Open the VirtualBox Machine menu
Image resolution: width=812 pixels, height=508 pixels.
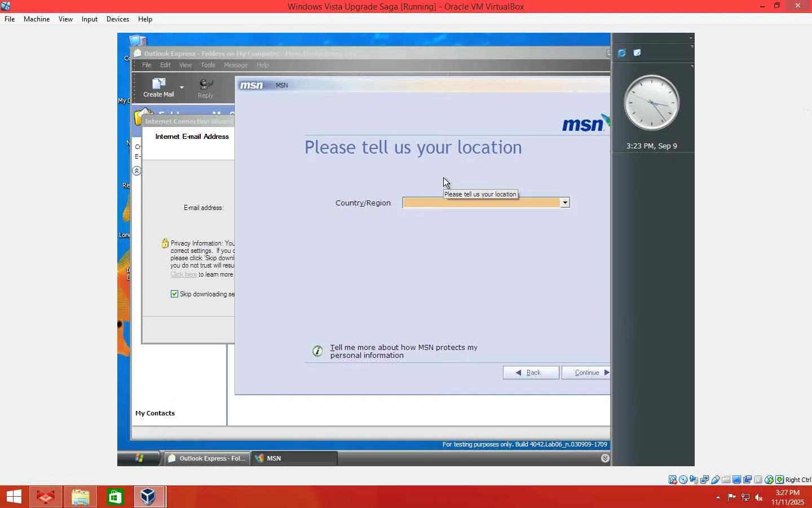(37, 19)
